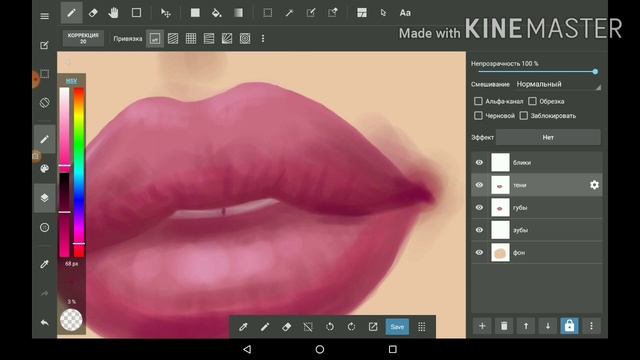Select the губы layer name
The width and height of the screenshot is (640, 360).
pos(520,208)
